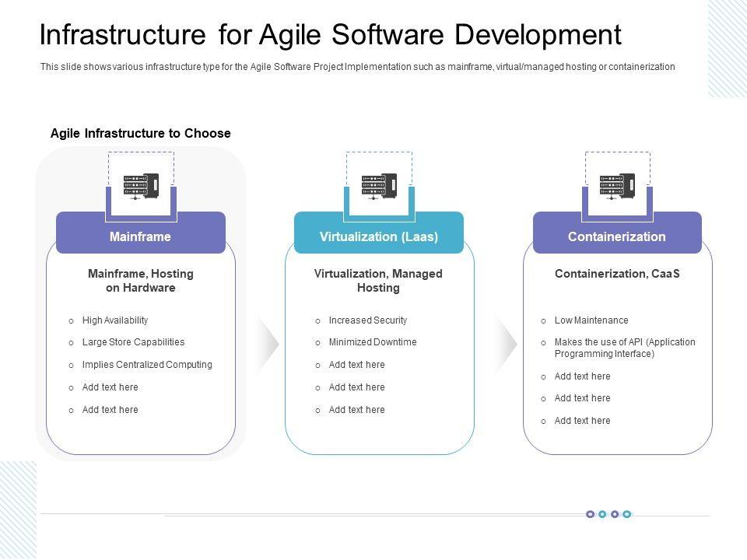Select the Large Store Capabilities bullet
This screenshot has width=747, height=560.
(133, 342)
